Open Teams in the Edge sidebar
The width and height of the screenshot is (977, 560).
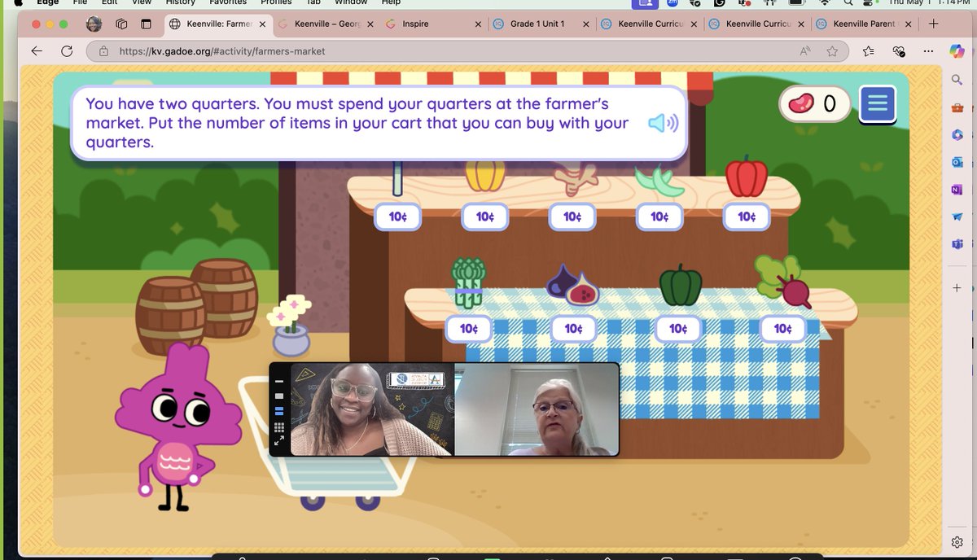(957, 244)
